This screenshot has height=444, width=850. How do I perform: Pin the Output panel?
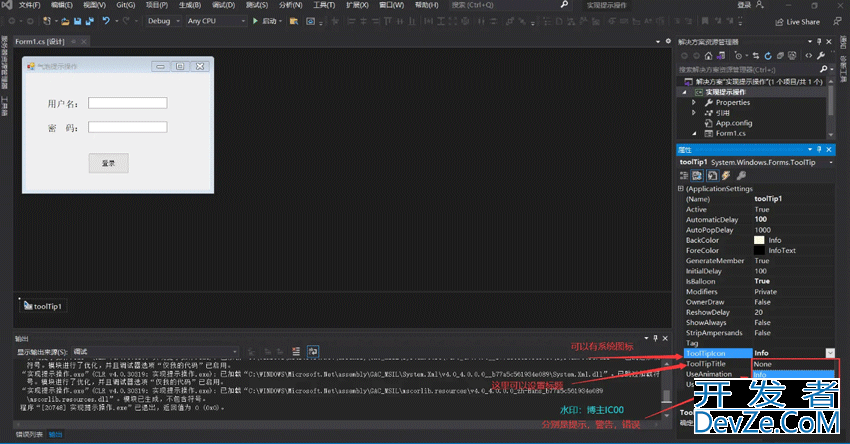(x=655, y=338)
